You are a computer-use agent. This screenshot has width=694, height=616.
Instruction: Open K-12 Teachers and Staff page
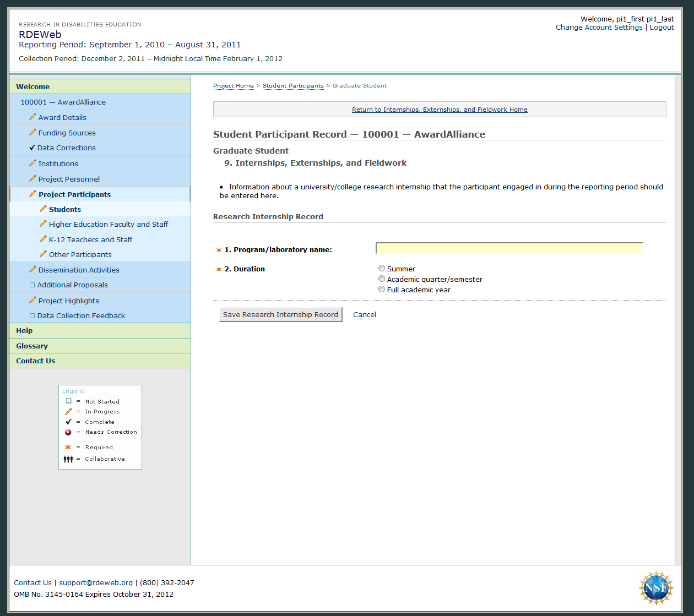point(90,240)
